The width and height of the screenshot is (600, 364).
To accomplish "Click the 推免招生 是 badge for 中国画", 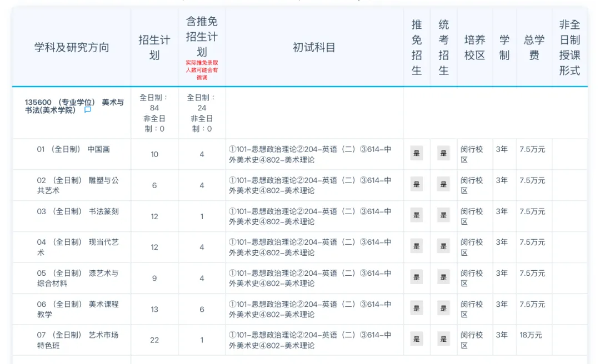I will [x=417, y=153].
